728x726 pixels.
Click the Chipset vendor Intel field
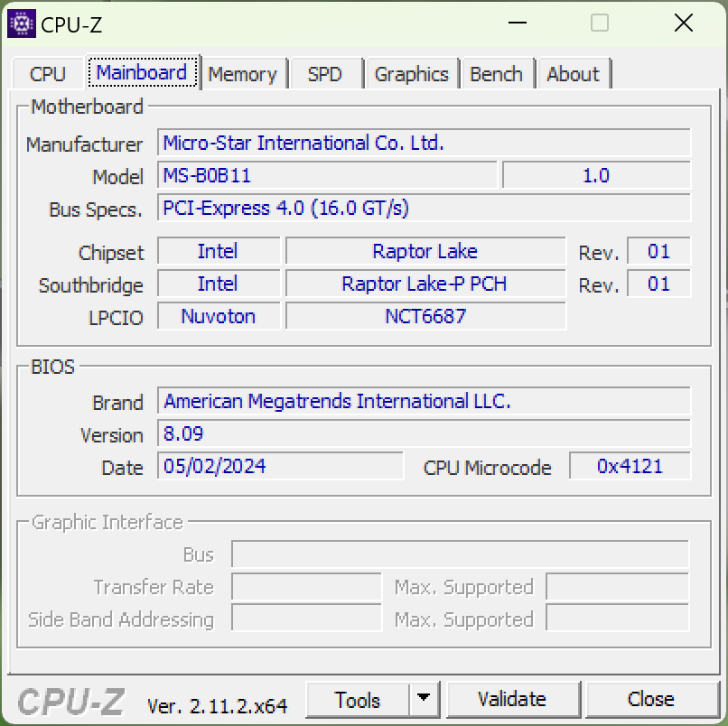click(219, 251)
